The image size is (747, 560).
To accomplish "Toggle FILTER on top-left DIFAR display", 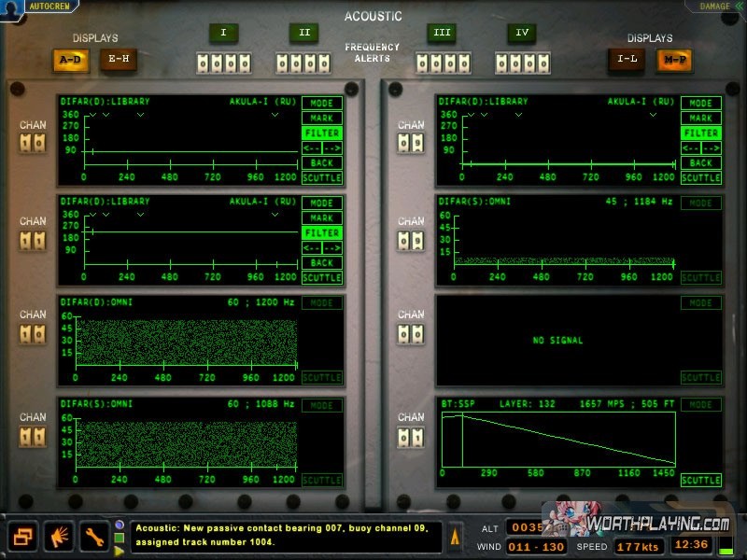I will point(322,133).
